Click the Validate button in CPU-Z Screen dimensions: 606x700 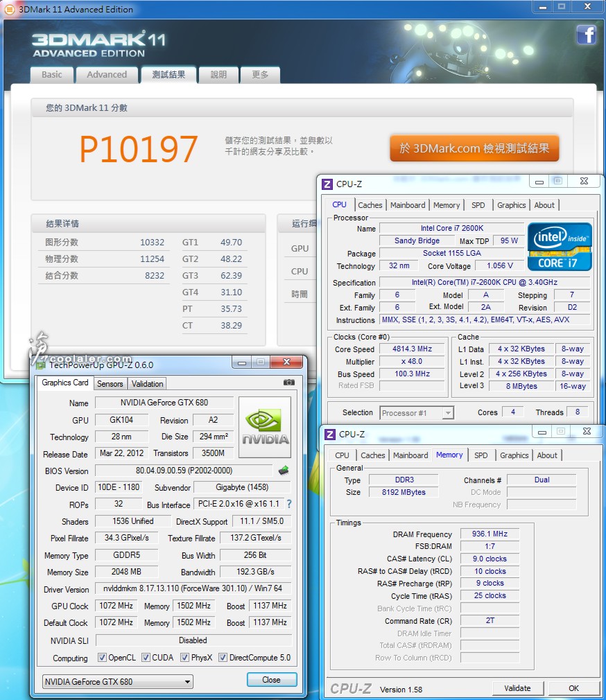click(x=517, y=688)
